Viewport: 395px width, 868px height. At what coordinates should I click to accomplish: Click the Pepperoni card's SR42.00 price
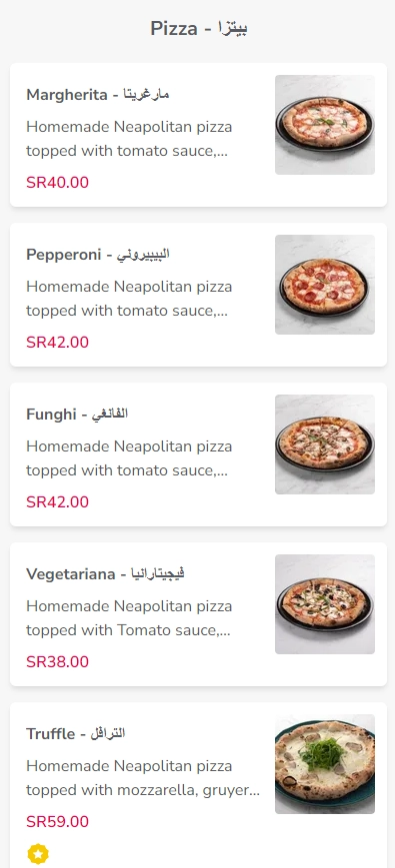pos(57,343)
